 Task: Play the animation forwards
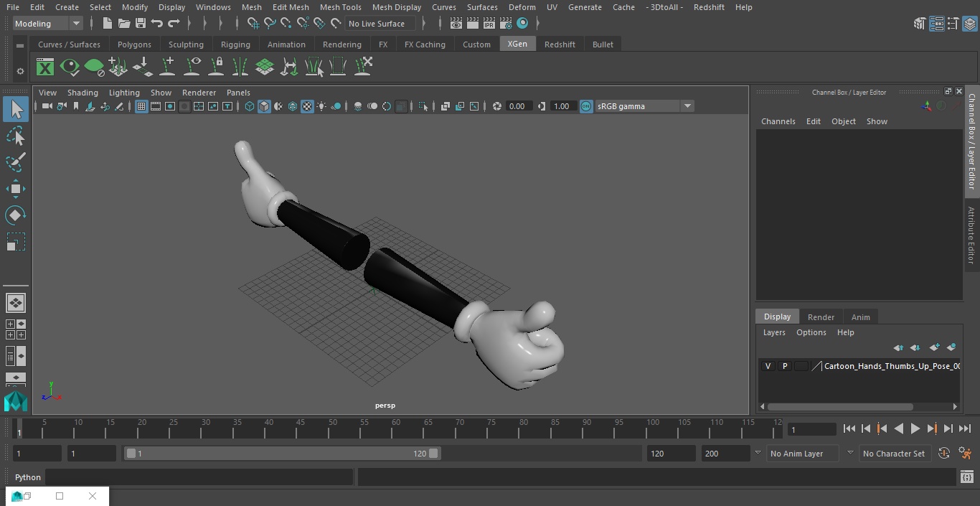point(915,428)
